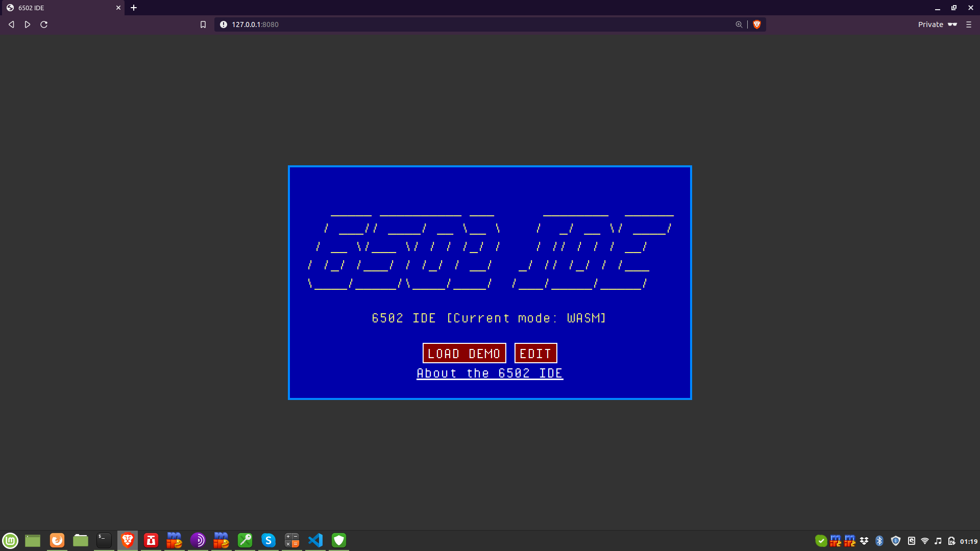
Task: Click the site info warning icon
Action: coord(223,24)
